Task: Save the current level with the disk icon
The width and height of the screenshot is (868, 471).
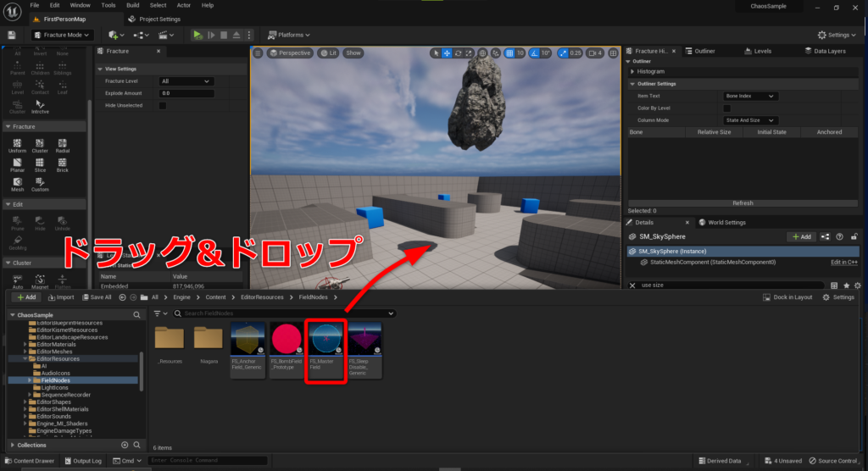Action: [x=12, y=35]
